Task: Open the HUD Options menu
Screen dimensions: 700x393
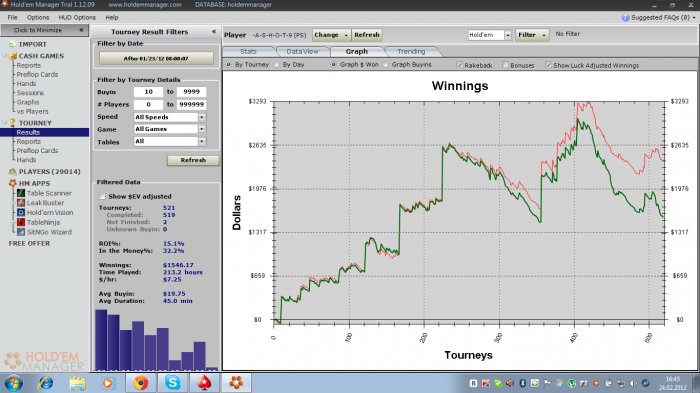Action: 77,17
